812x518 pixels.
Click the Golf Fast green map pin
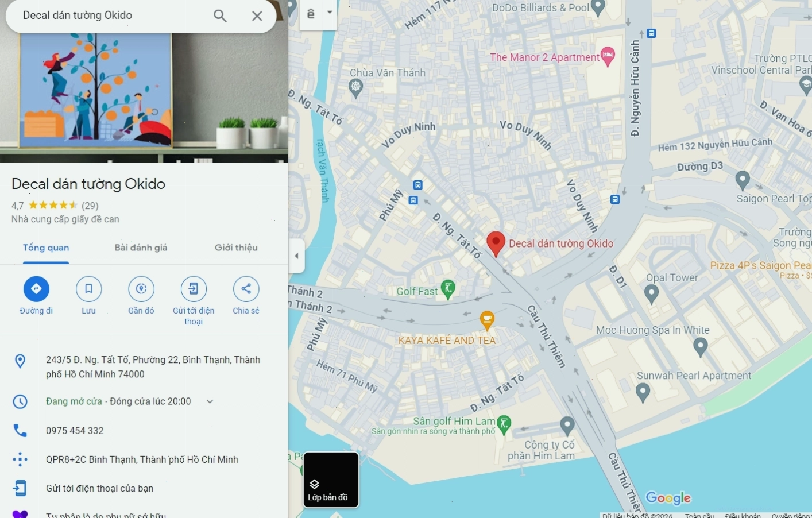[x=448, y=289]
